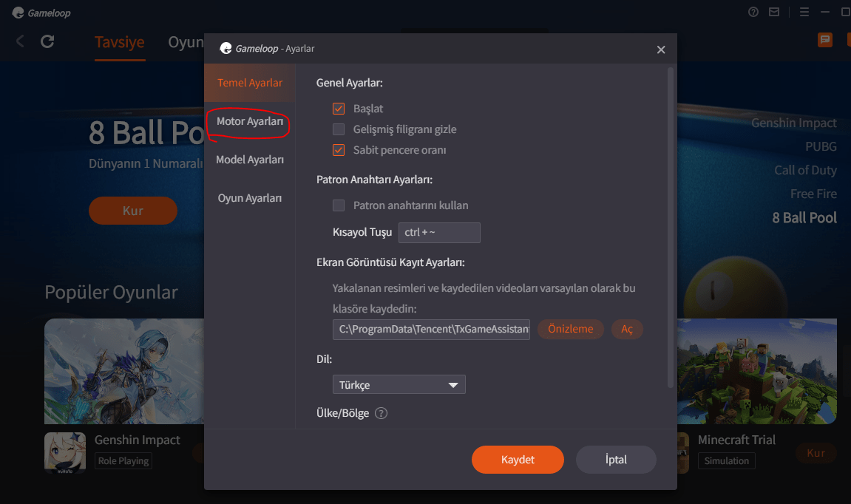Image resolution: width=851 pixels, height=504 pixels.
Task: Click the screenshot save path field
Action: click(431, 330)
